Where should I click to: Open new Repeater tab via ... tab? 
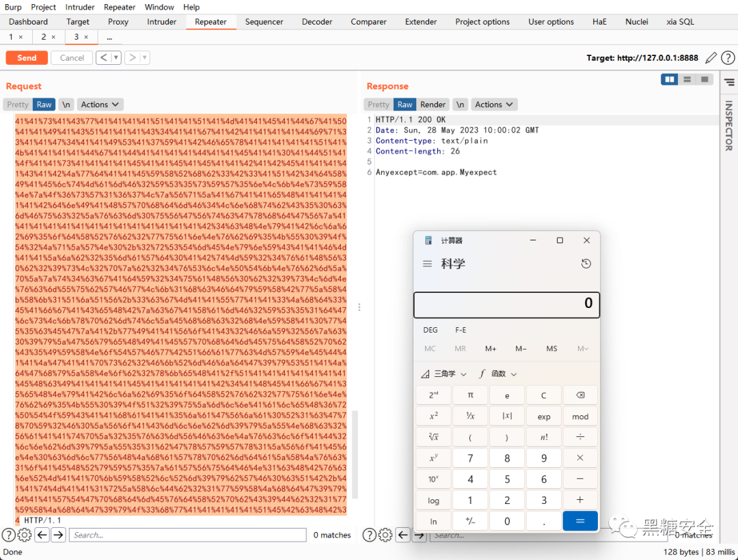(x=109, y=37)
